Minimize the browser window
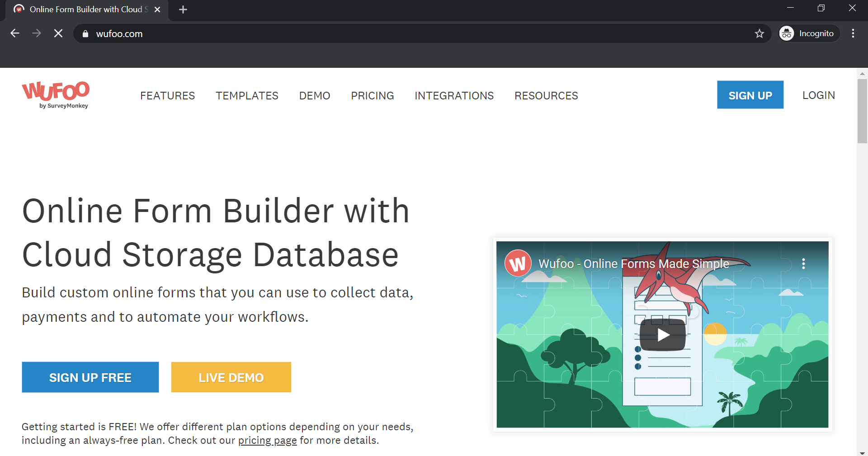This screenshot has height=456, width=868. [791, 8]
